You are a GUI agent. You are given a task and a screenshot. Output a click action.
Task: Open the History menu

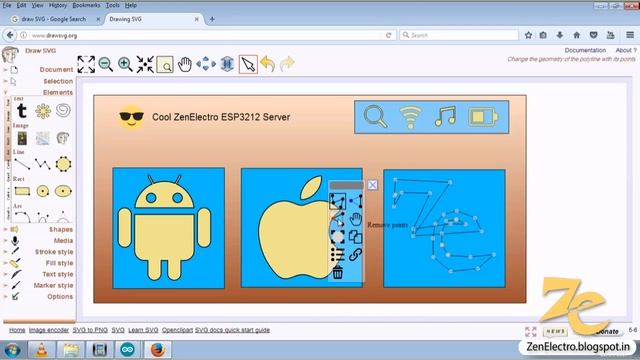point(58,5)
